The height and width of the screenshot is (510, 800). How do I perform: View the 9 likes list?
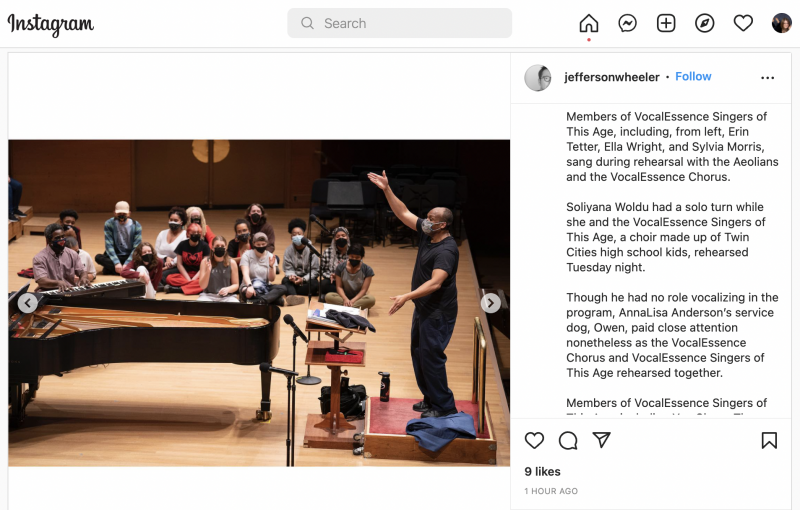(x=542, y=471)
